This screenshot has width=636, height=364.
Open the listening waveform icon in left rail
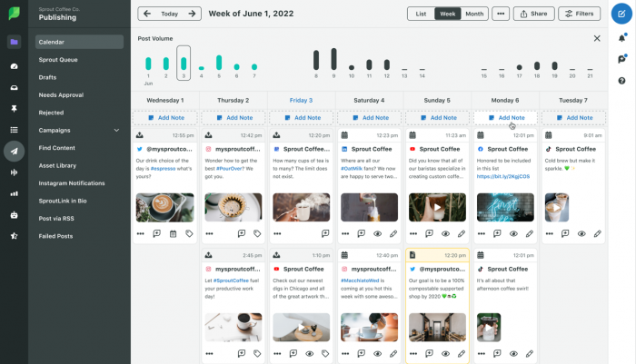15,172
